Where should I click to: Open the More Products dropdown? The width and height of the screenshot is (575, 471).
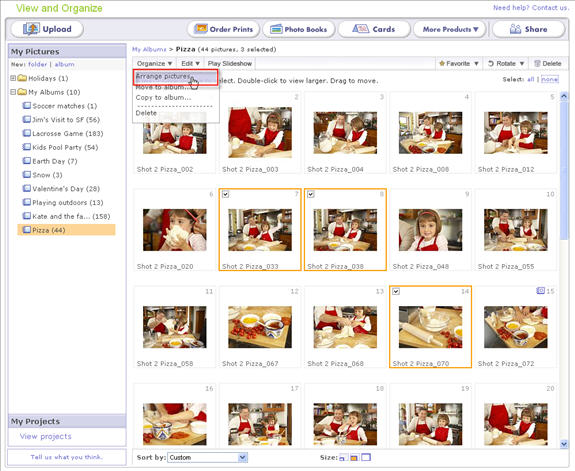450,29
